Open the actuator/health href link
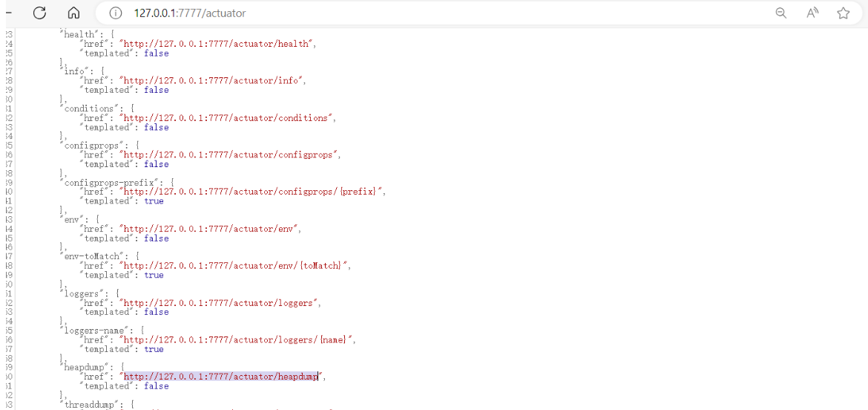The height and width of the screenshot is (410, 868). pyautogui.click(x=216, y=44)
